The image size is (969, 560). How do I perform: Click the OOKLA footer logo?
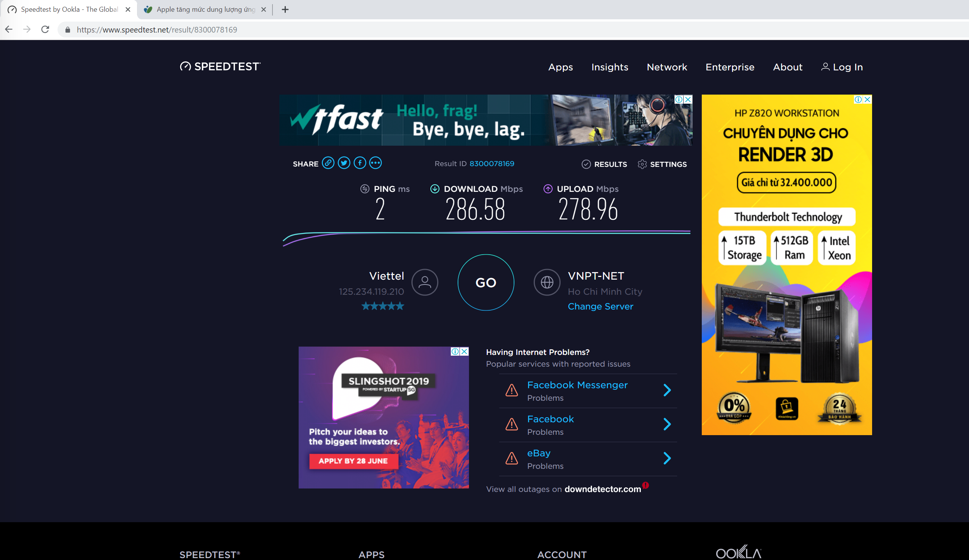point(738,553)
